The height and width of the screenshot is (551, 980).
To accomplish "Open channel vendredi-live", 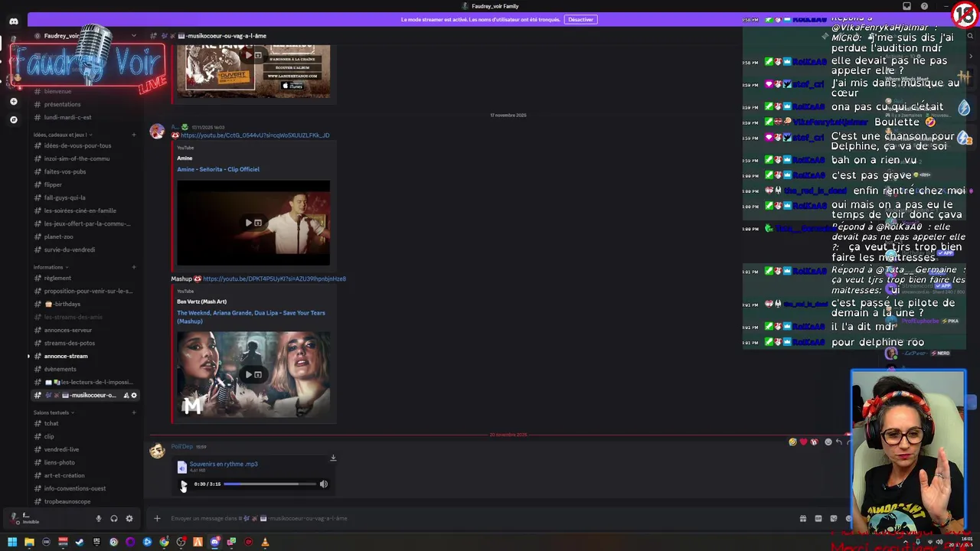I will pos(61,449).
